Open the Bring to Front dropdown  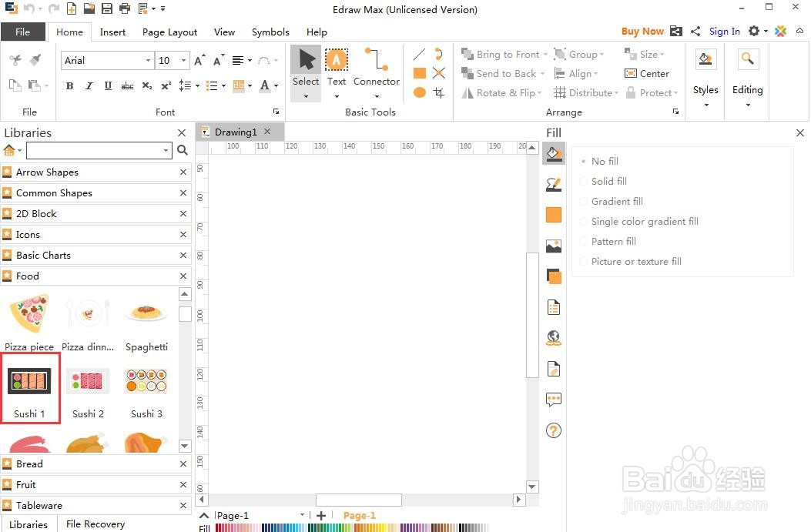(x=545, y=55)
